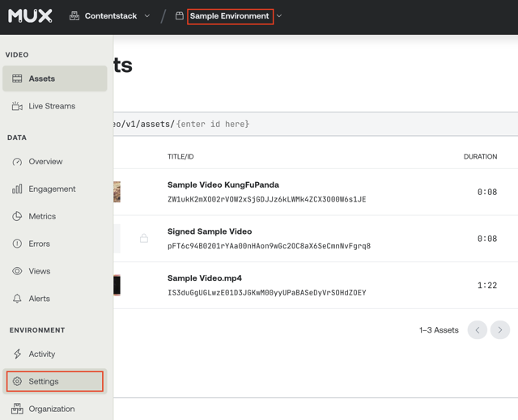Go to next page of assets
This screenshot has width=518, height=420.
pyautogui.click(x=500, y=330)
